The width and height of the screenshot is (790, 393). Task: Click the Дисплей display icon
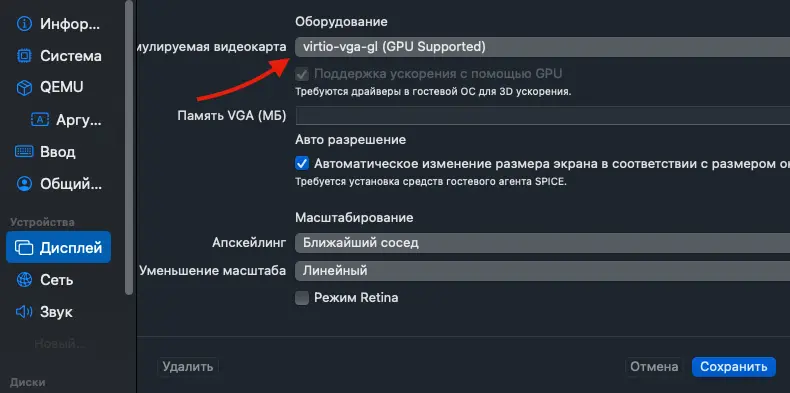pyautogui.click(x=24, y=247)
